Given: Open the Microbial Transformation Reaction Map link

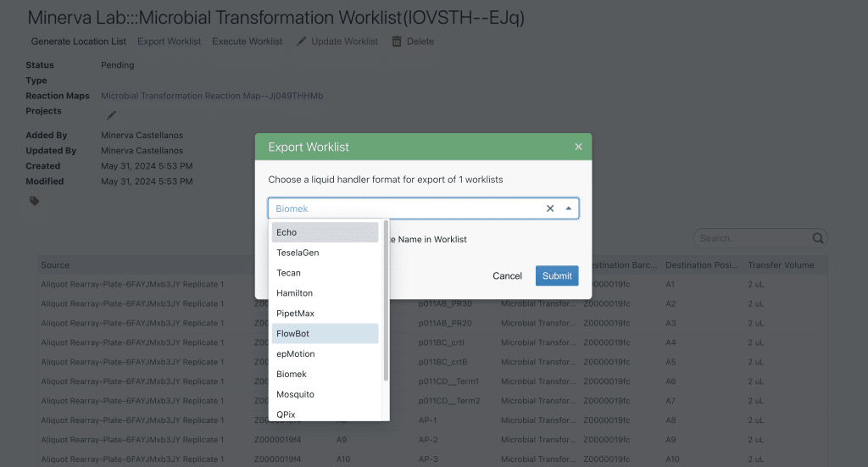Looking at the screenshot, I should click(212, 96).
